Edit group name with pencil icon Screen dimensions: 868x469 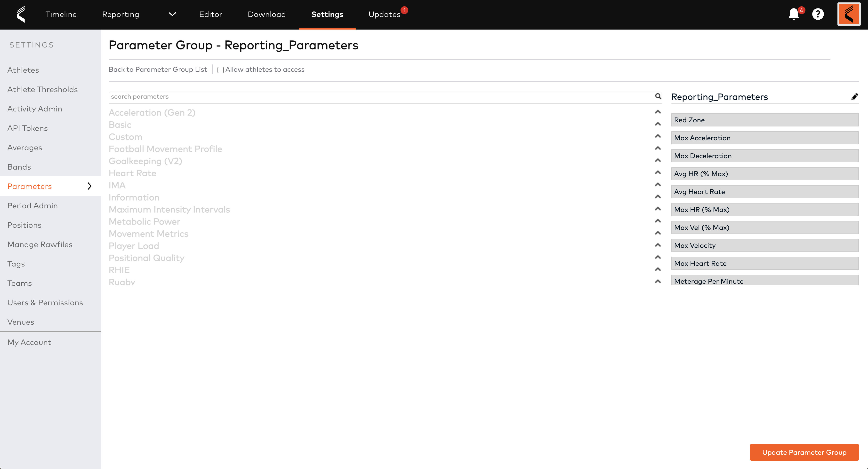[854, 97]
